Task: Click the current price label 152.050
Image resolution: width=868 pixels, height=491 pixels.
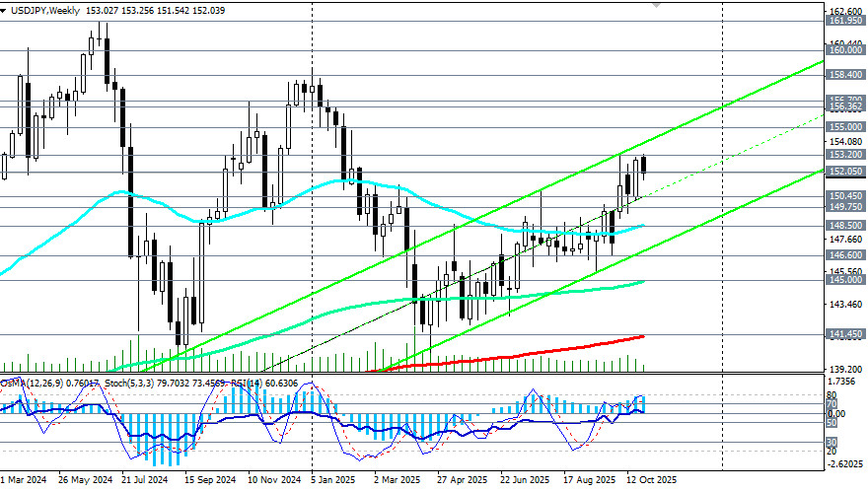Action: (x=844, y=172)
